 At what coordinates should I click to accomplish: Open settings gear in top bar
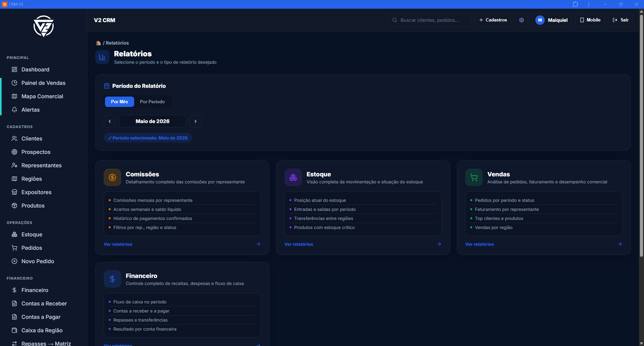tap(522, 20)
